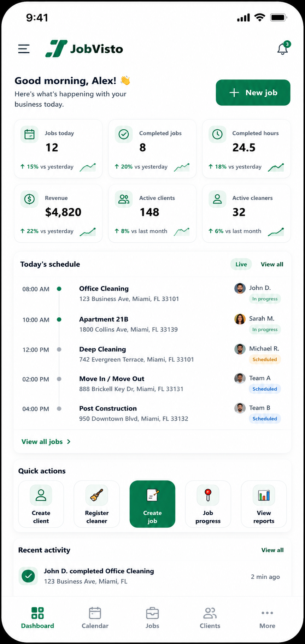The image size is (305, 644).
Task: Click the Create job notepad icon
Action: (x=152, y=495)
